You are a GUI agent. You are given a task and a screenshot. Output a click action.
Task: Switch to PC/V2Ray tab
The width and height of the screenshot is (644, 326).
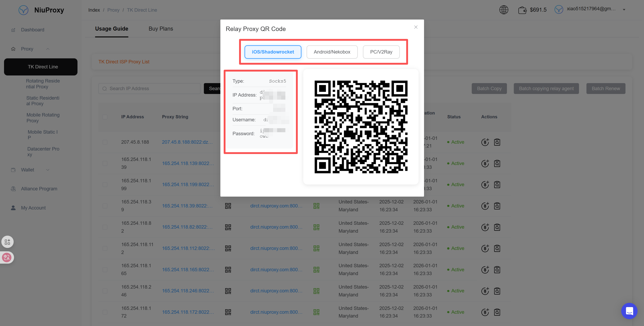(381, 52)
